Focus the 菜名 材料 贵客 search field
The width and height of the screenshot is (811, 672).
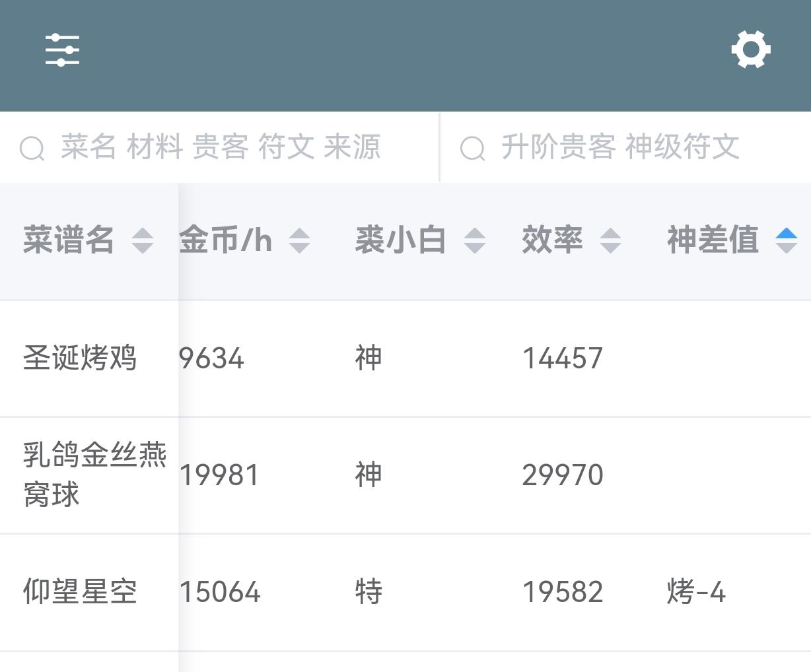click(x=219, y=147)
